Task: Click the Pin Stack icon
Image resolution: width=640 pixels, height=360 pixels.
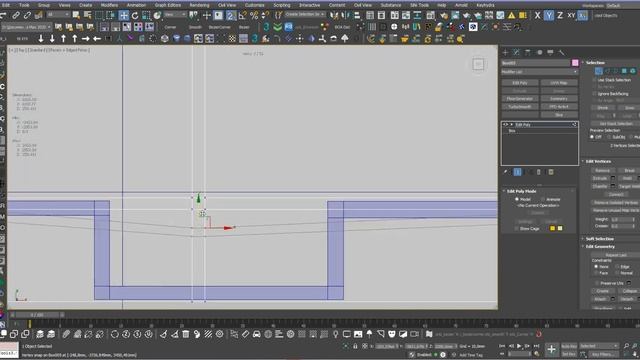Action: [x=505, y=172]
